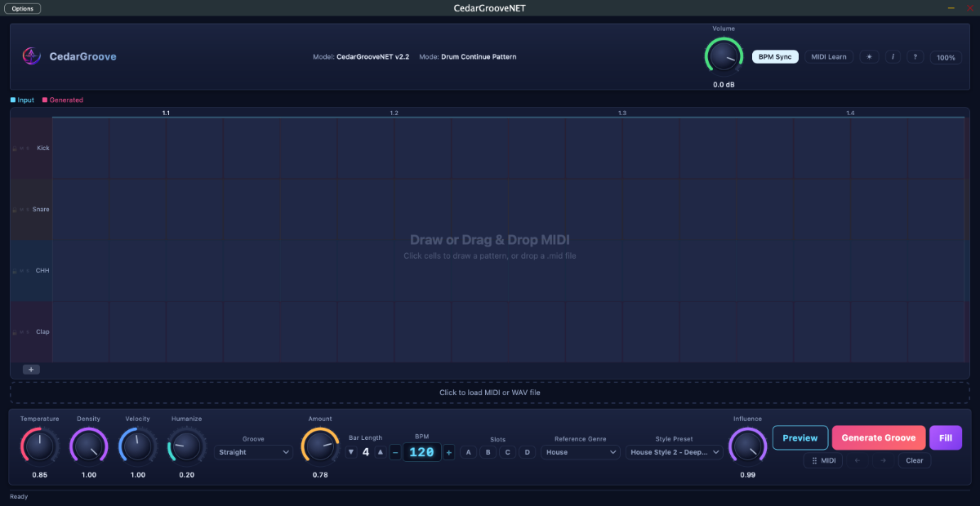Mute the Kick track

pyautogui.click(x=21, y=149)
